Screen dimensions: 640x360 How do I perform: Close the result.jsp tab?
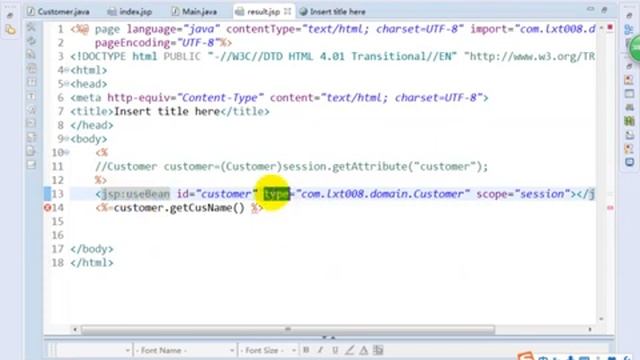click(x=288, y=11)
